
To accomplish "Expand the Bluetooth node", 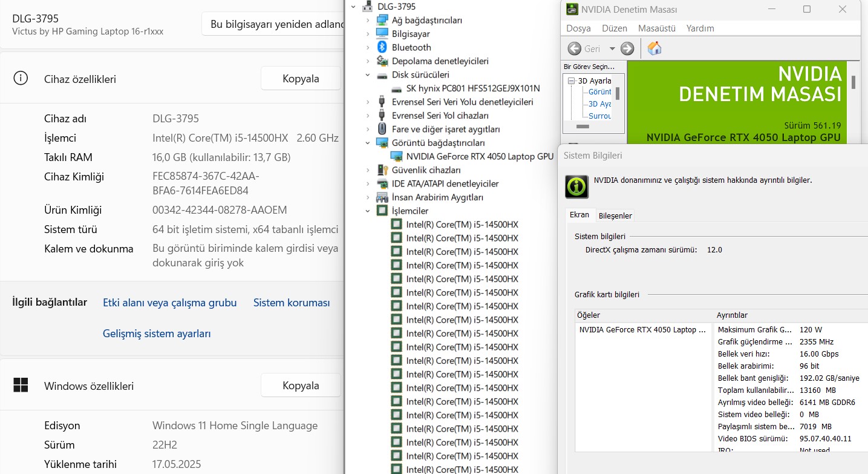I will click(367, 47).
